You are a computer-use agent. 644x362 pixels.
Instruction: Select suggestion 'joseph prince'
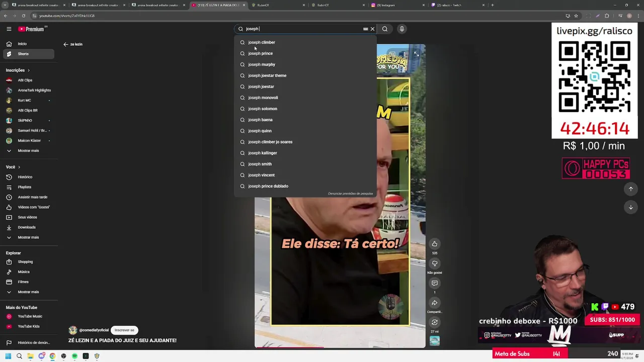coord(305,53)
